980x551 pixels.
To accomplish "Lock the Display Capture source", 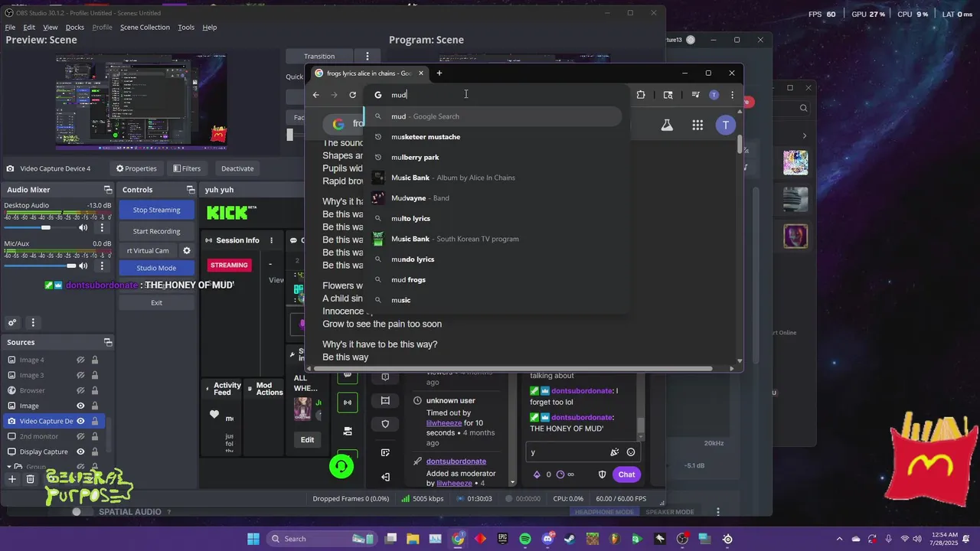I will coord(95,452).
